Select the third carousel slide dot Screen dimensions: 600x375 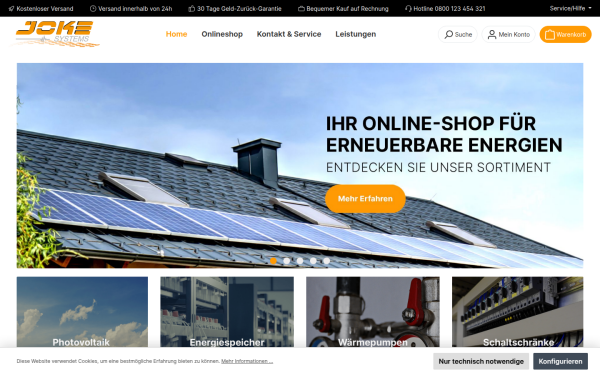click(x=300, y=261)
